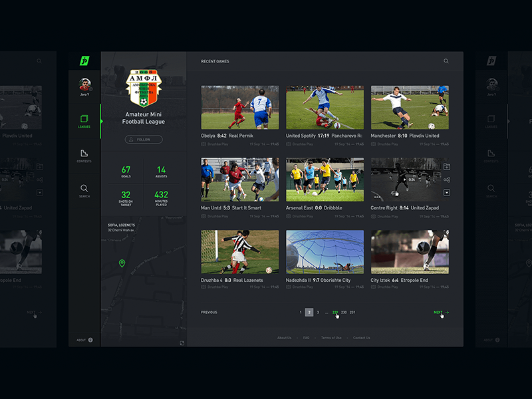Click the search magnifier icon beside Recent Games

pyautogui.click(x=446, y=61)
